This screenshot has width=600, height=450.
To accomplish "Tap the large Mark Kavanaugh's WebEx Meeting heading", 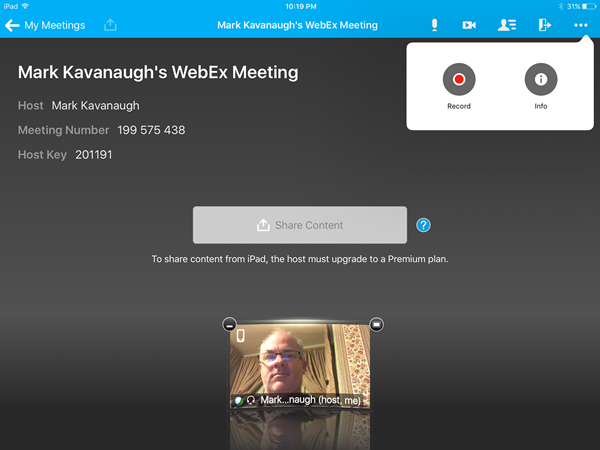I will [x=158, y=72].
